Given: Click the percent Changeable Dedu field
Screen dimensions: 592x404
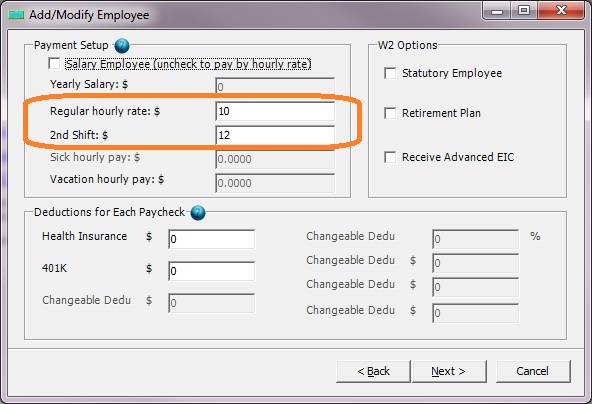Looking at the screenshot, I should pos(476,239).
